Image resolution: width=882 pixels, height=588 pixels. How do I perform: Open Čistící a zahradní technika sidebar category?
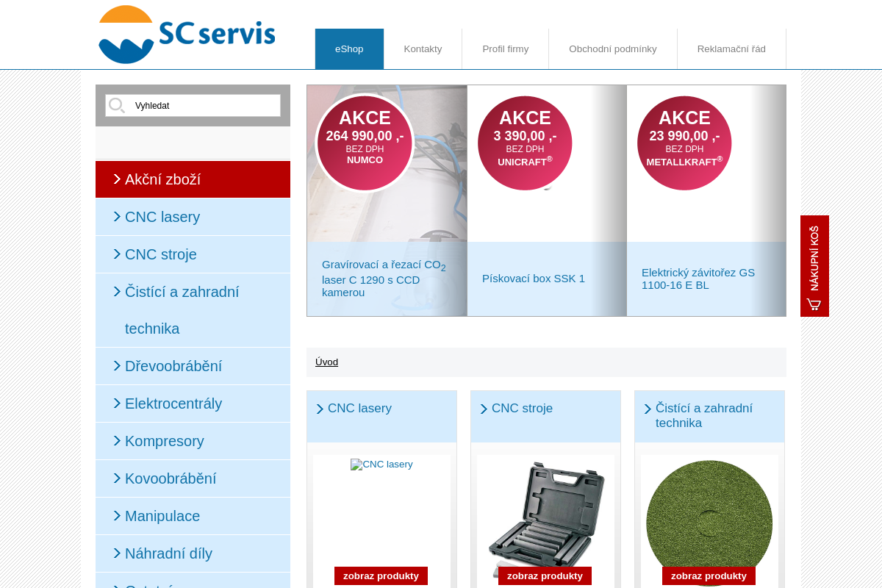(x=193, y=310)
